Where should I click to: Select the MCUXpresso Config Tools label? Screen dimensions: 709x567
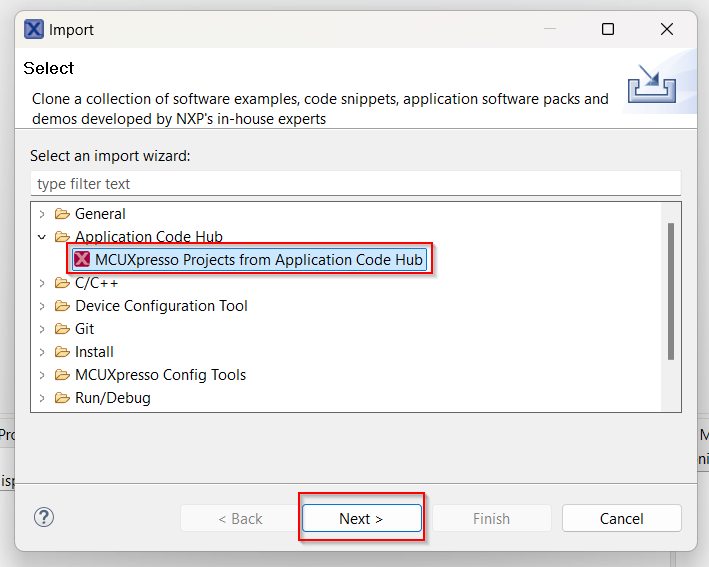(x=161, y=375)
